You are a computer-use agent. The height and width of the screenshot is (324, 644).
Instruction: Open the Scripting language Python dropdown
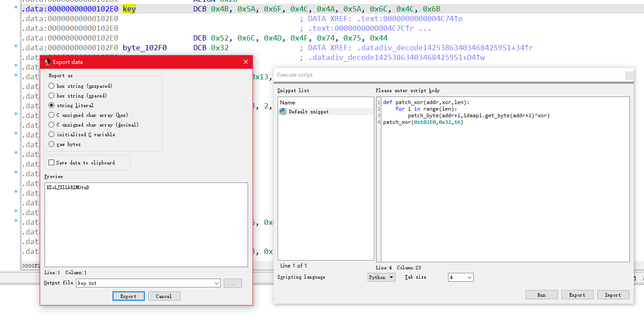[x=381, y=277]
